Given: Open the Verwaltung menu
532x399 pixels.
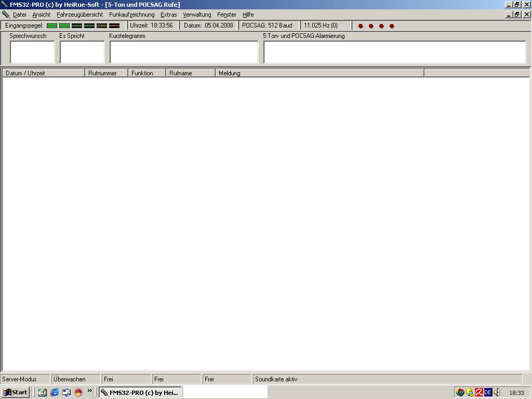Looking at the screenshot, I should (x=197, y=15).
